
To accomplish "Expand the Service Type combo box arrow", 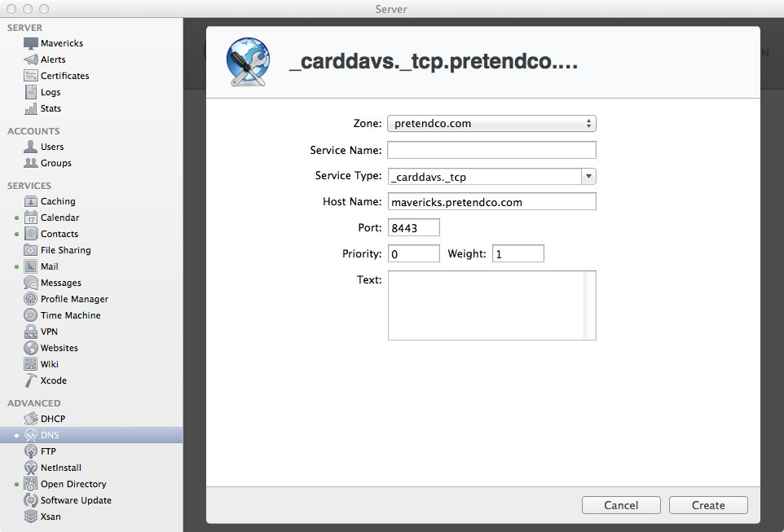I will click(x=588, y=177).
